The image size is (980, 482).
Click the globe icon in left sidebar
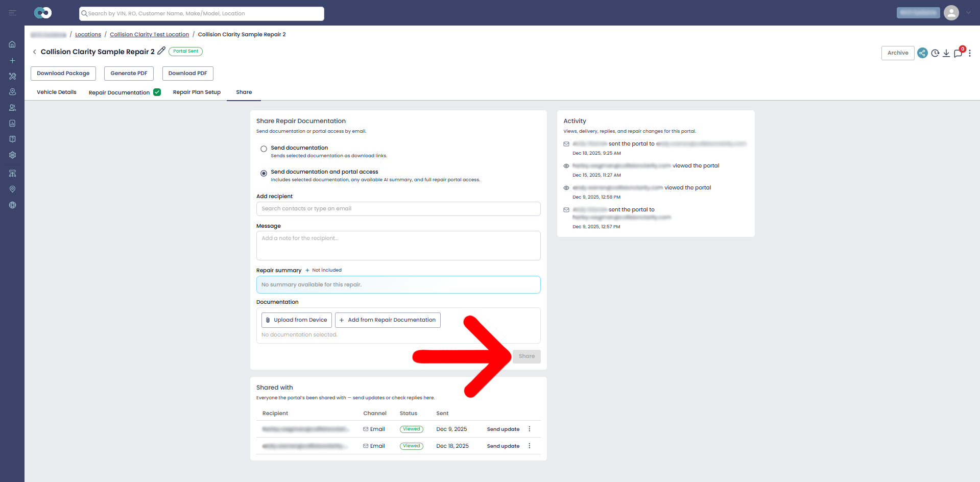click(12, 205)
